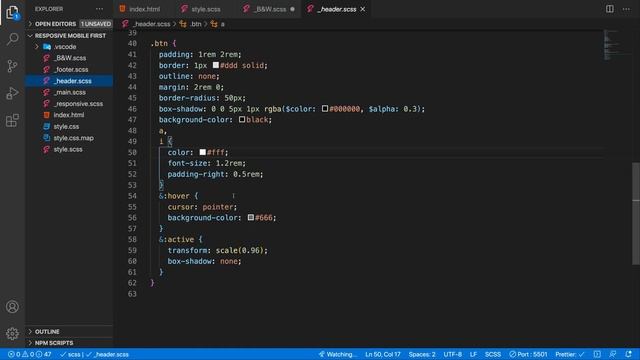The width and height of the screenshot is (640, 360).
Task: Click the border-radius property on line 45
Action: 187,98
